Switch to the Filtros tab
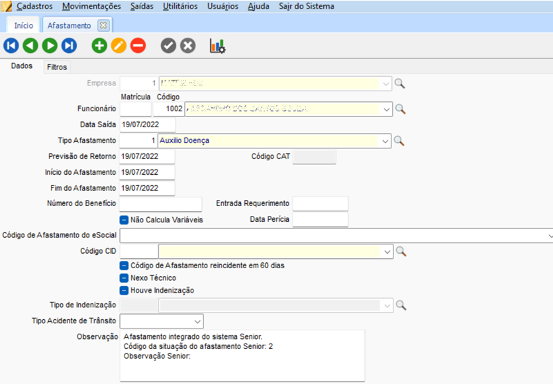This screenshot has width=553, height=392. [x=57, y=67]
